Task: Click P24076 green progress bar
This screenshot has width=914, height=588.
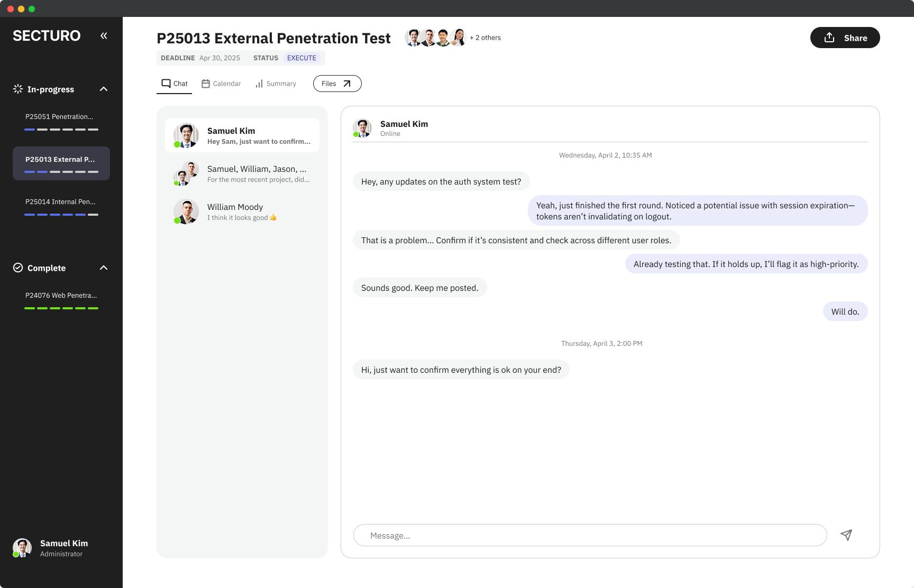Action: [x=61, y=308]
